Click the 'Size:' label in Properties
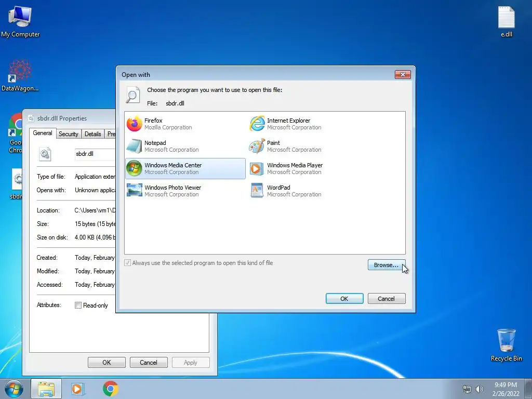 click(x=43, y=224)
